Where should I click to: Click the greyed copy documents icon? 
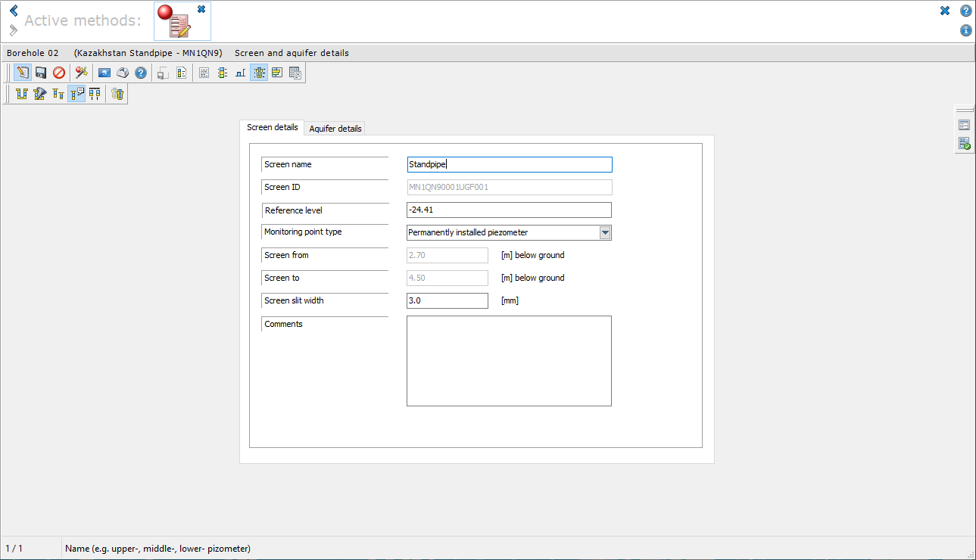163,73
